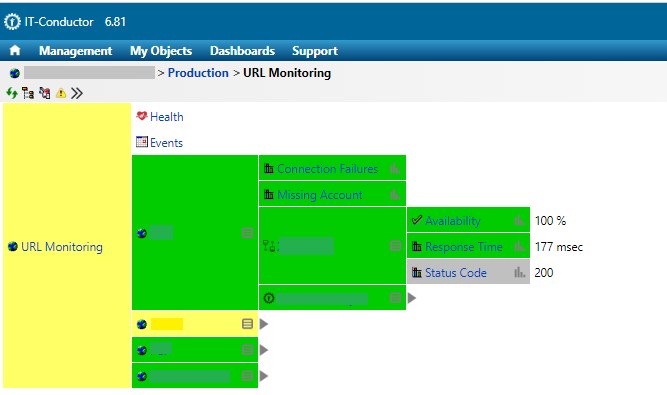Open the Health link
Screen dimensions: 667x395
pos(167,117)
